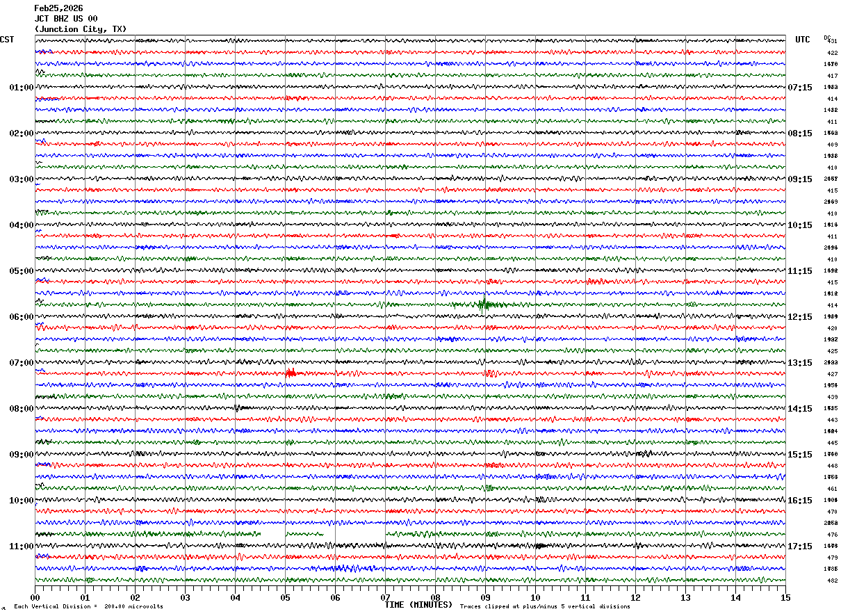
Task: Click the Traces clipped footnote text
Action: 545,607
